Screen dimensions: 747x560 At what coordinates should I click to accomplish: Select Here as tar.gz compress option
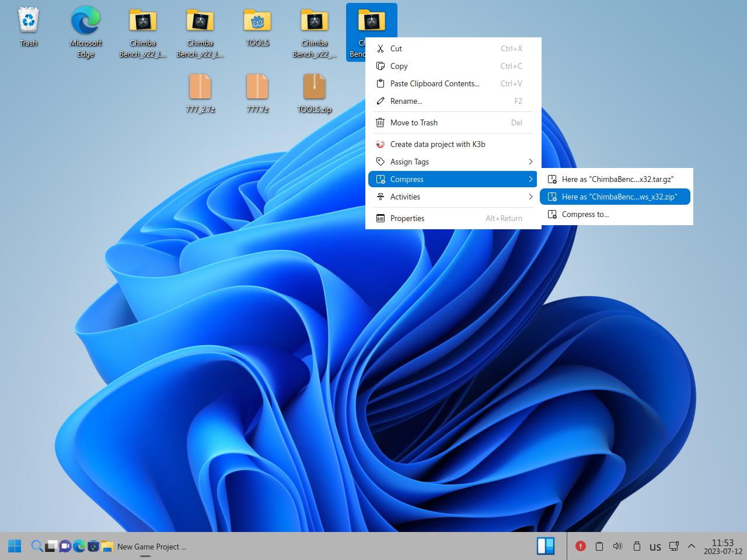(x=616, y=179)
